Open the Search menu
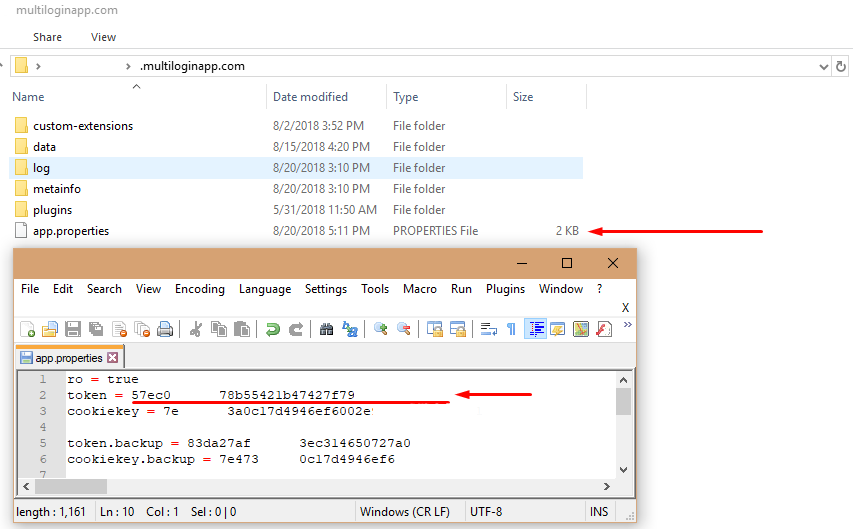853x529 pixels. [x=104, y=289]
